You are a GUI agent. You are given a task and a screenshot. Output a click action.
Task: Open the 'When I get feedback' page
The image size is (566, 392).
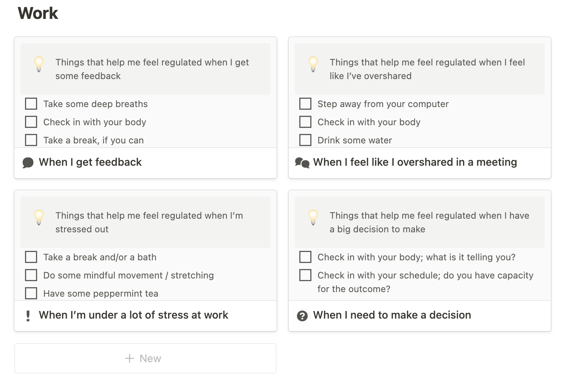pos(90,162)
